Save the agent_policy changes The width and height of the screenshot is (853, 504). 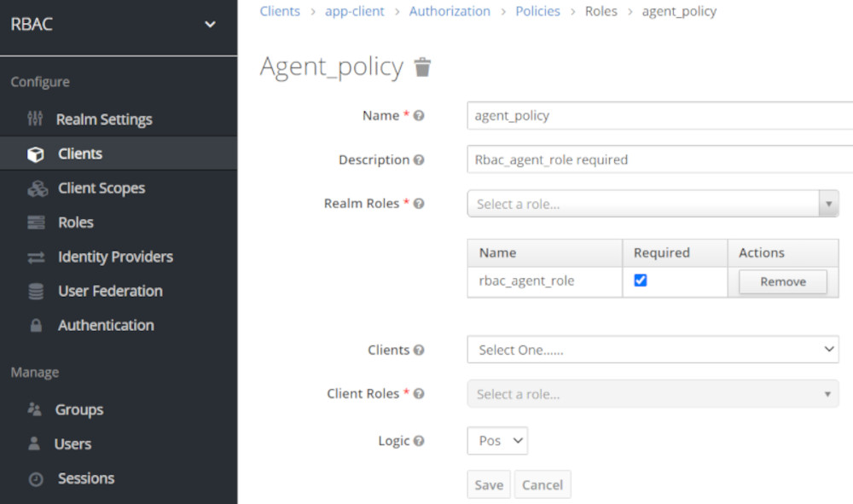click(489, 484)
